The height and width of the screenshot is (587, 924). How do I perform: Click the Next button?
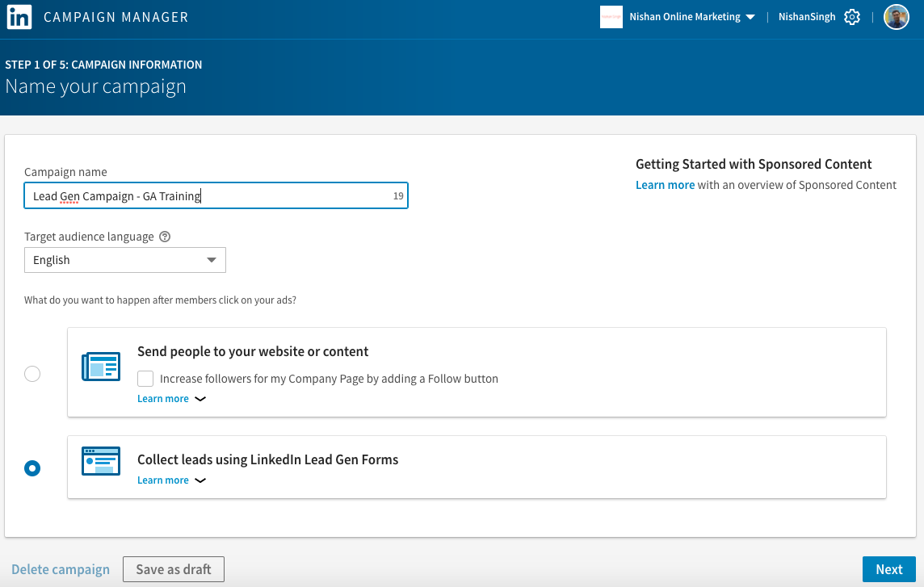[889, 568]
